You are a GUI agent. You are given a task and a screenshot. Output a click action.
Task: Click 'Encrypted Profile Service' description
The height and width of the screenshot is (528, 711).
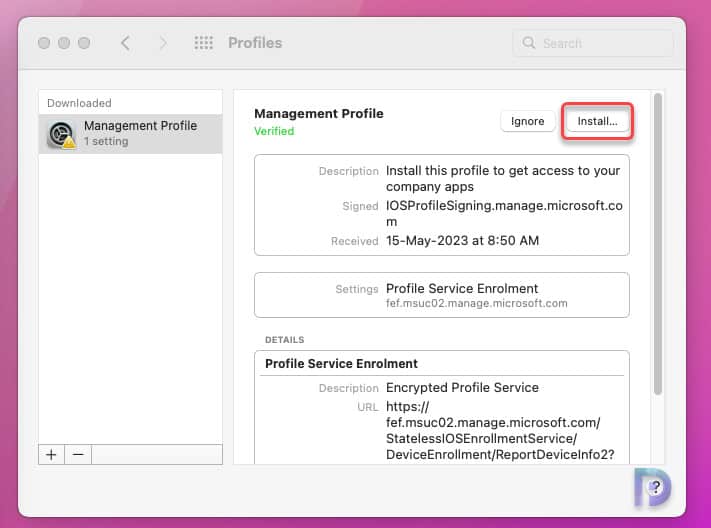462,387
